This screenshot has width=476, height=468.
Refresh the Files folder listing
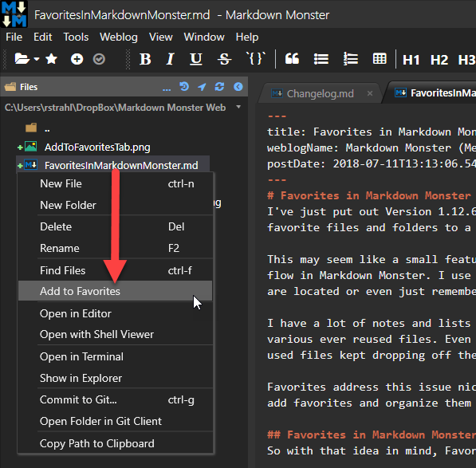tap(219, 87)
